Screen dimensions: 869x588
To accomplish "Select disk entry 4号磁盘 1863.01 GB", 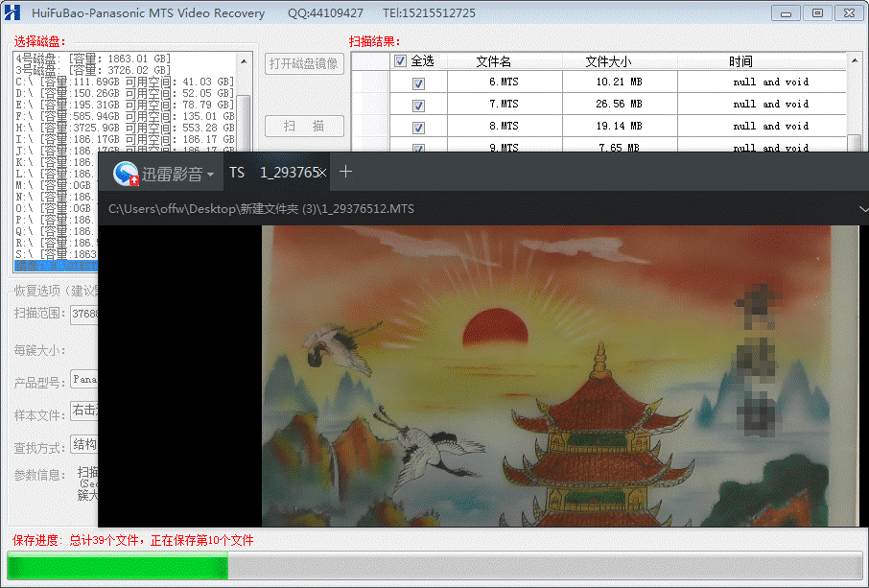I will [126, 59].
